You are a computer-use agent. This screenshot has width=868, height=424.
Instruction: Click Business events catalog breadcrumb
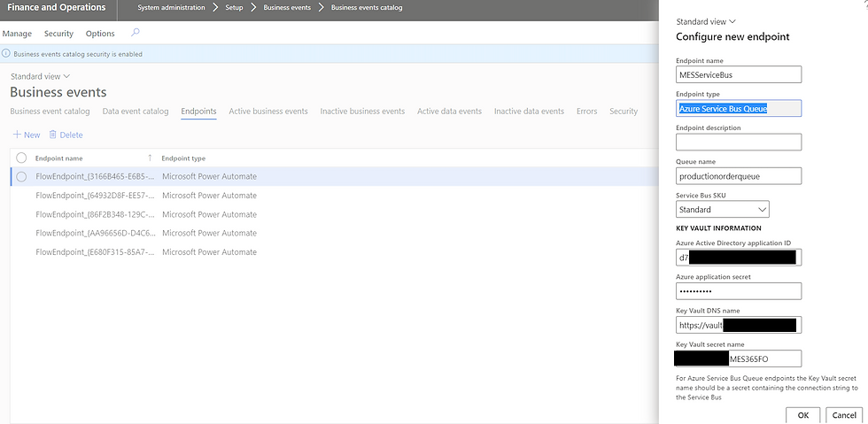367,8
